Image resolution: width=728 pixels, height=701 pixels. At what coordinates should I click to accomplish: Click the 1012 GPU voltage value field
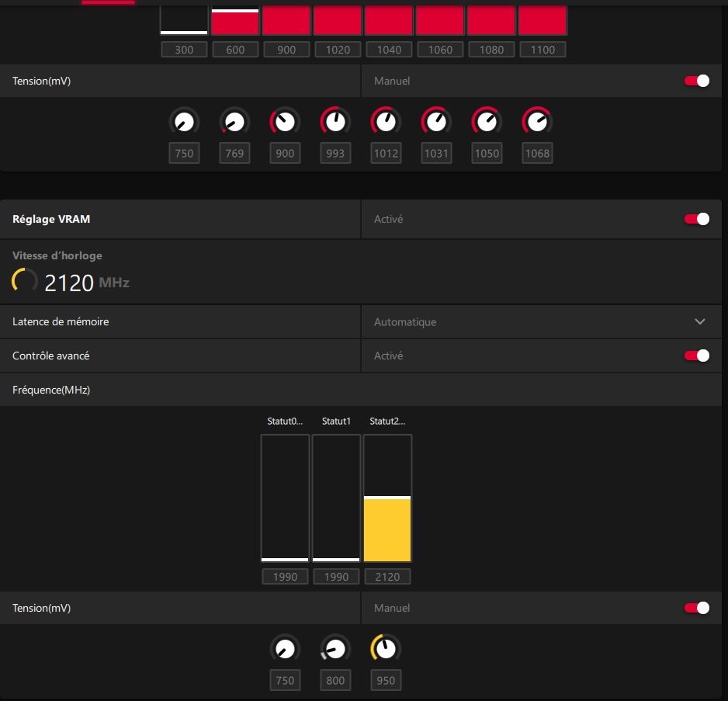386,154
